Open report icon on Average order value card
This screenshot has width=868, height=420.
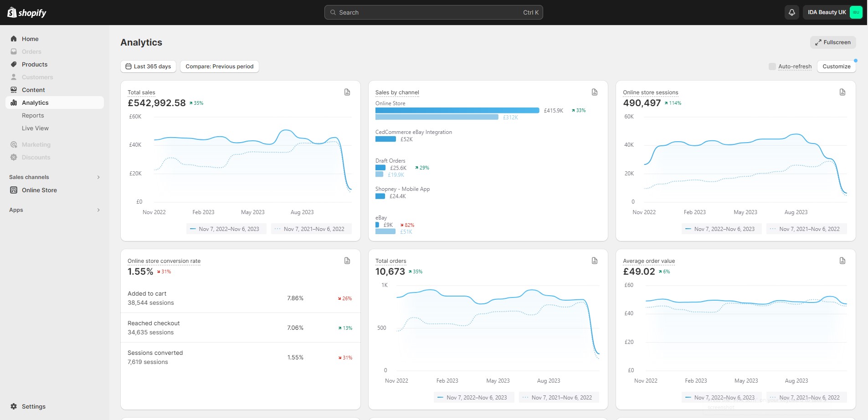coord(842,261)
